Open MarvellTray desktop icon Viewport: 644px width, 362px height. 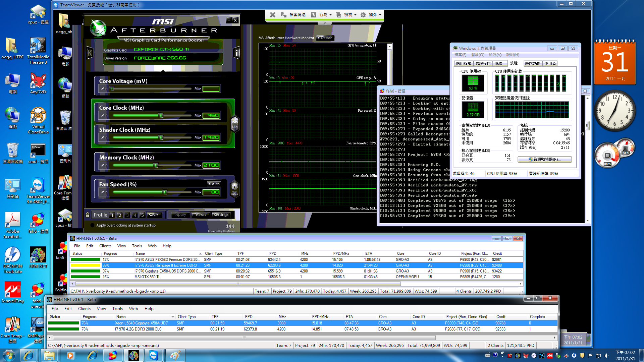12,292
